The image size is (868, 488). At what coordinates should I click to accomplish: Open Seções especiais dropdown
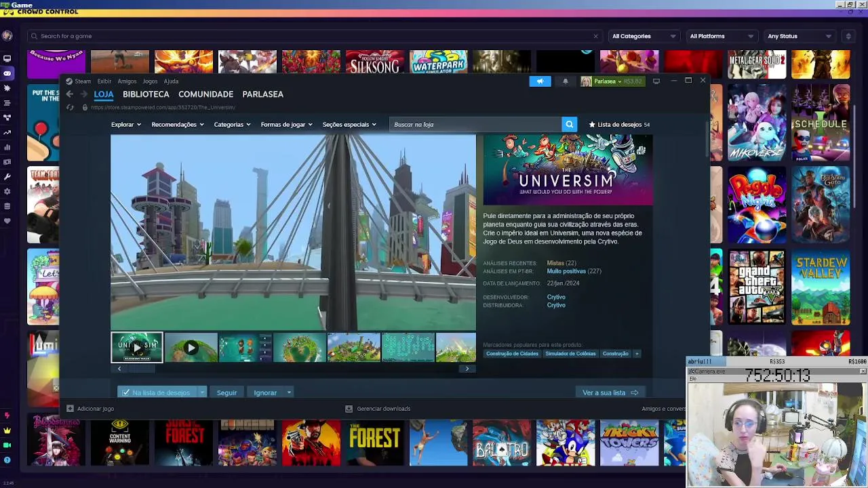[x=349, y=125]
